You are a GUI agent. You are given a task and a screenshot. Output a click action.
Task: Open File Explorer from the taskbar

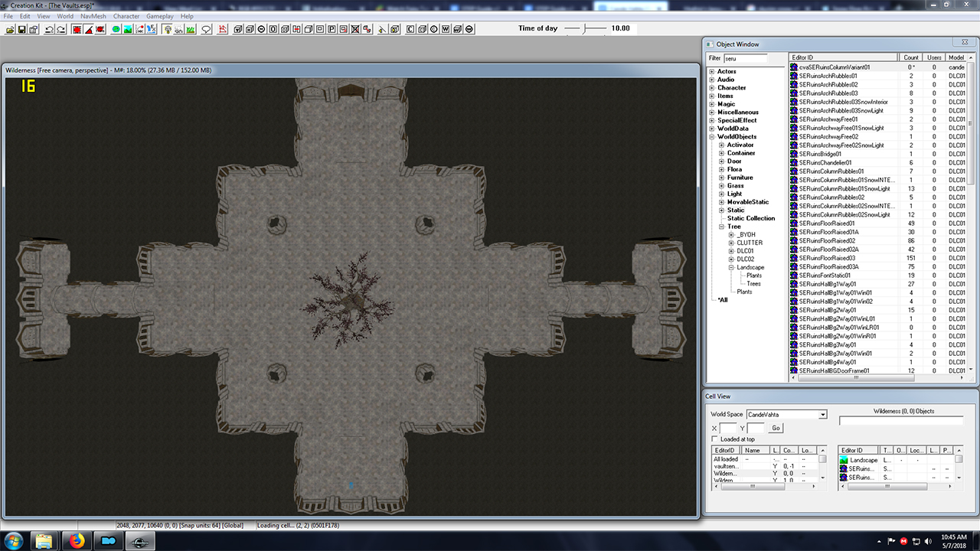pos(44,540)
